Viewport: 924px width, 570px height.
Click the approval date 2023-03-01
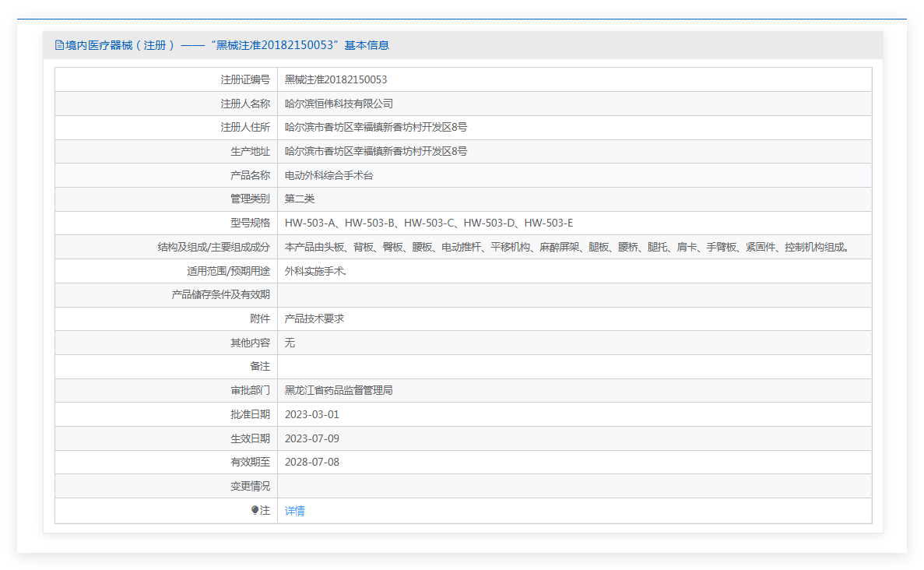click(x=311, y=415)
